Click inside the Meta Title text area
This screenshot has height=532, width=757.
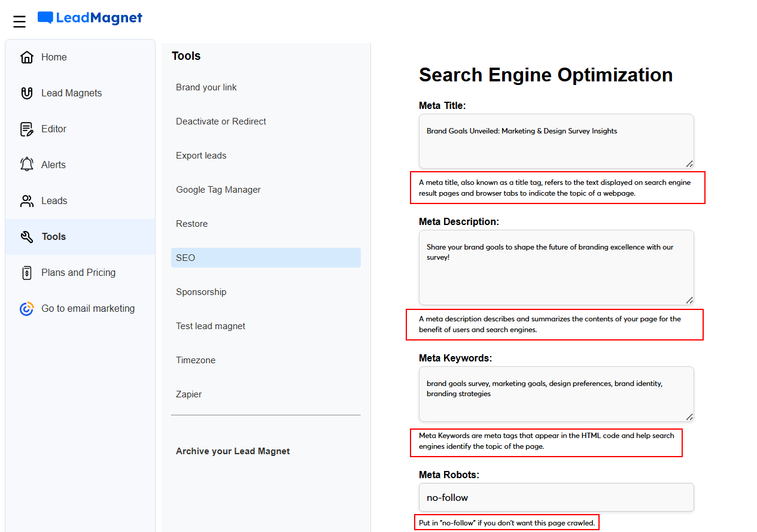click(556, 141)
